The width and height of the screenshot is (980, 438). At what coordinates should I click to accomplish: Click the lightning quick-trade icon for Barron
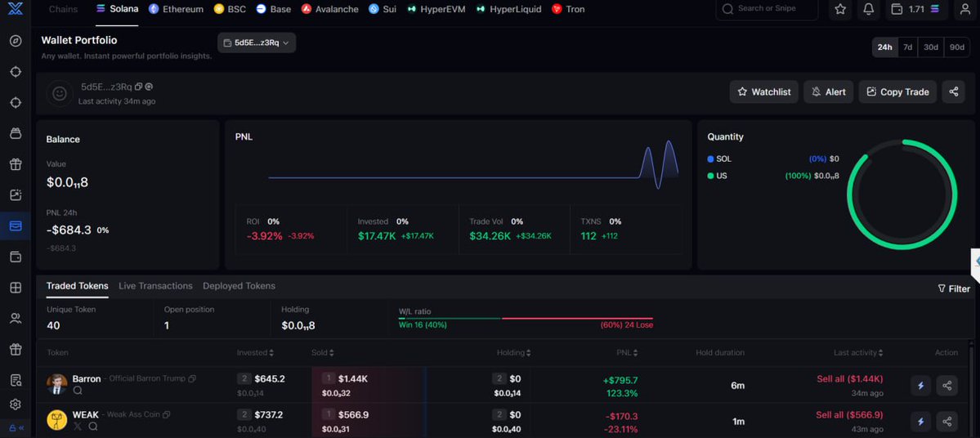click(920, 386)
